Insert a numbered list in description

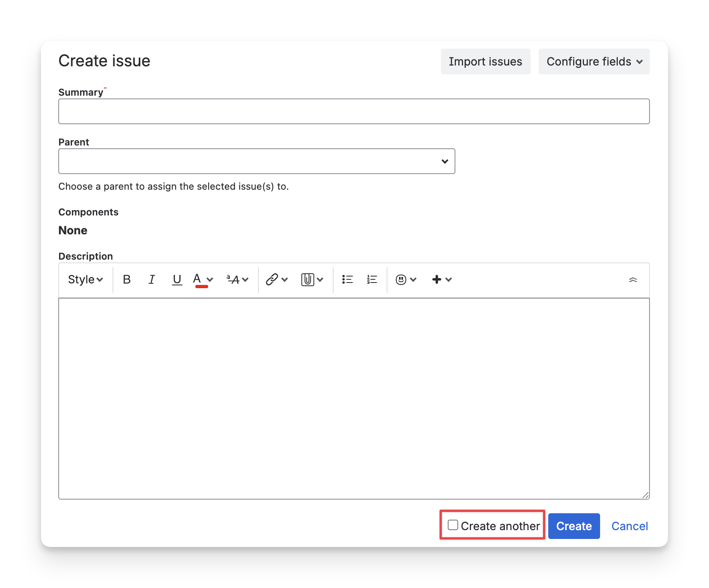[x=372, y=279]
